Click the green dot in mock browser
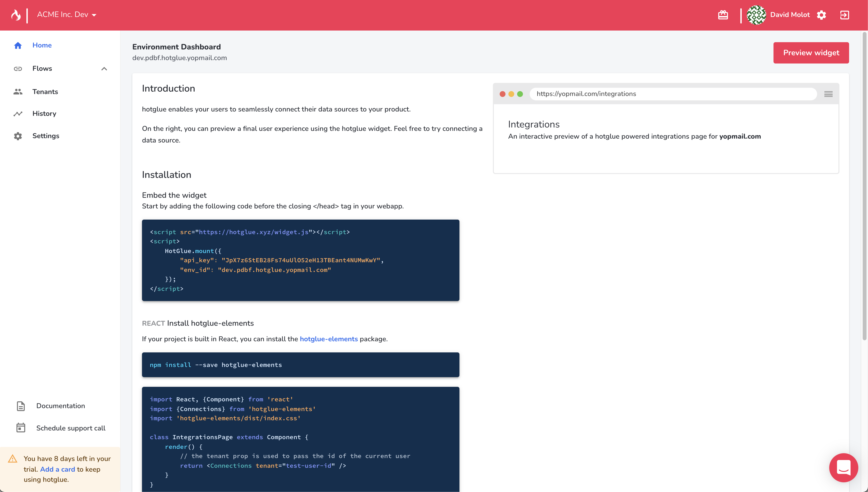The image size is (868, 492). click(x=520, y=94)
